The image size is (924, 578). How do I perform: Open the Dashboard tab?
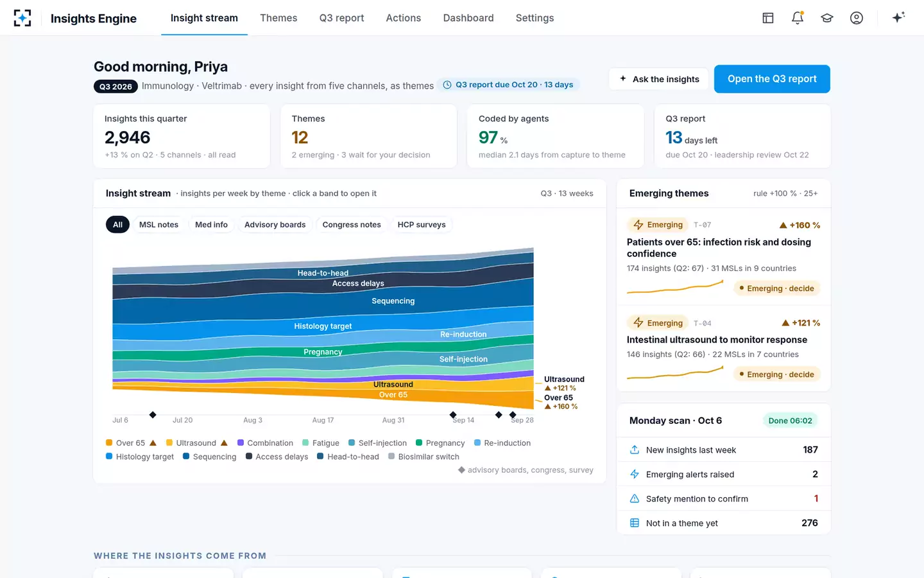[468, 18]
